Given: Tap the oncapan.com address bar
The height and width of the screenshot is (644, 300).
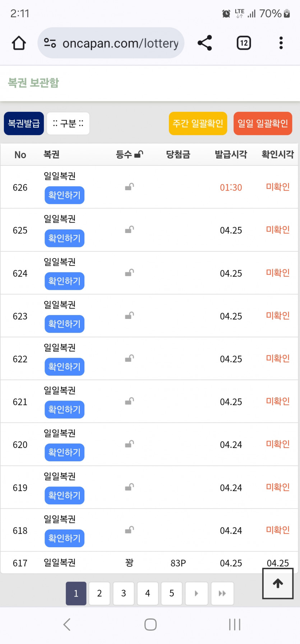Looking at the screenshot, I should point(120,43).
